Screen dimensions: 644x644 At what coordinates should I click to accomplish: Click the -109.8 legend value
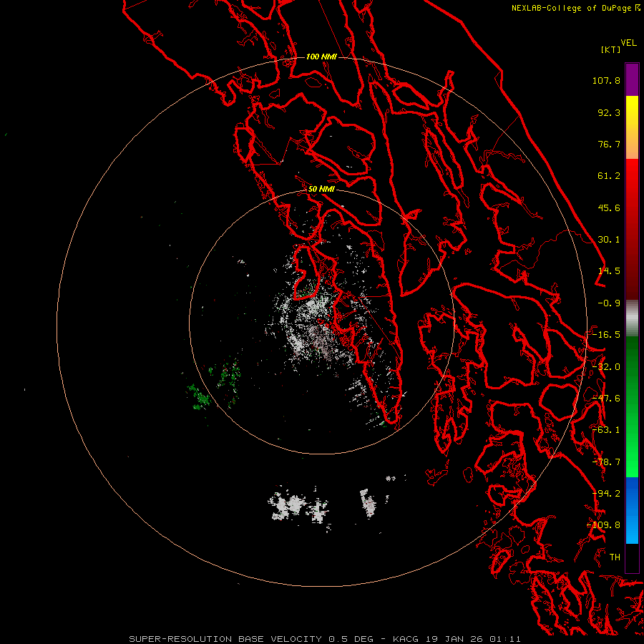(x=604, y=525)
